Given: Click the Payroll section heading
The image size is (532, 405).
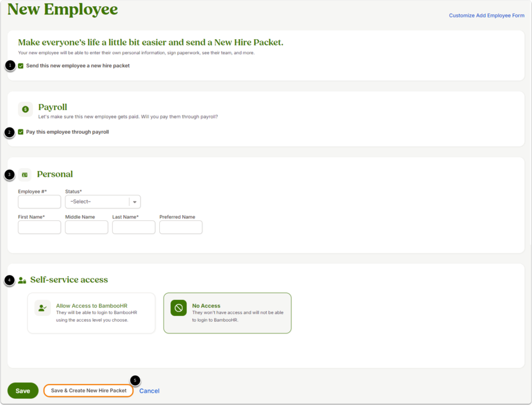Looking at the screenshot, I should (53, 107).
